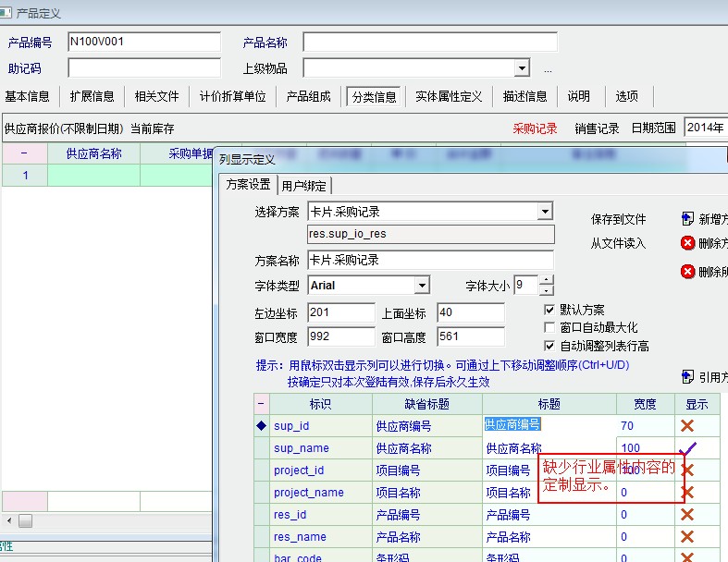Increase font size with stepper up arrow
The image size is (728, 562).
547,281
